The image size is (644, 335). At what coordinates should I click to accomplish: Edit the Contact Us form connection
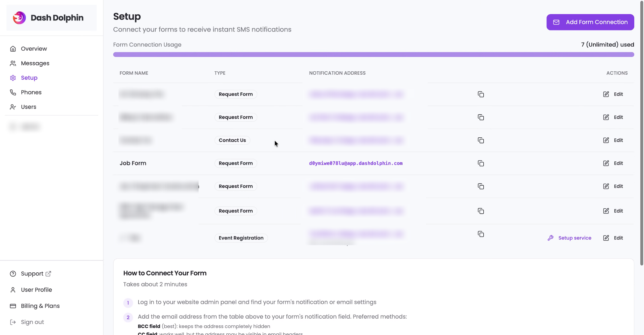click(x=613, y=140)
